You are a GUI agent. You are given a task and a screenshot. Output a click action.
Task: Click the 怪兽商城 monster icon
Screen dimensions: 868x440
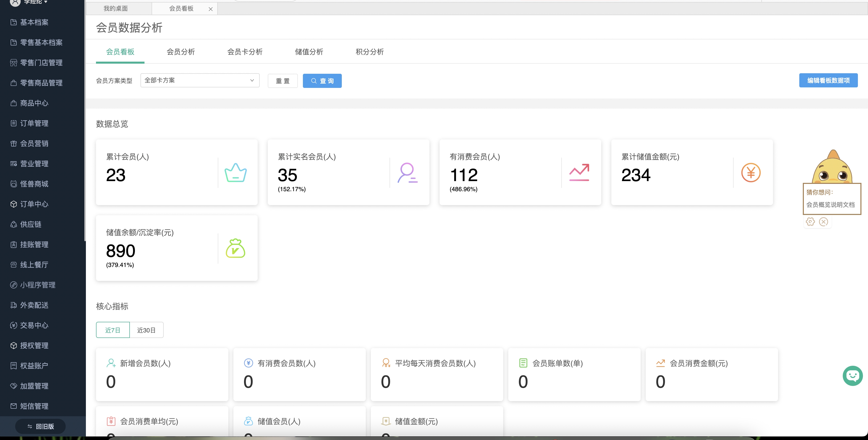tap(13, 184)
